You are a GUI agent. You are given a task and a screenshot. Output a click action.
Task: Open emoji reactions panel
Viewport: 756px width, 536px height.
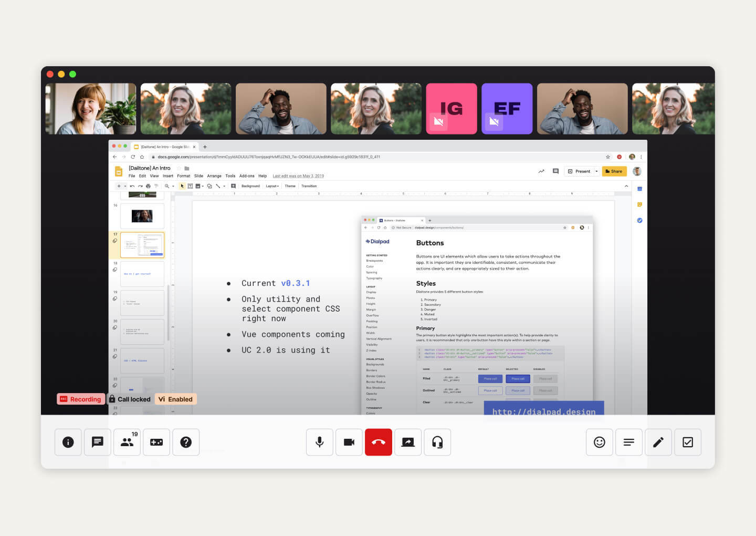pos(600,442)
